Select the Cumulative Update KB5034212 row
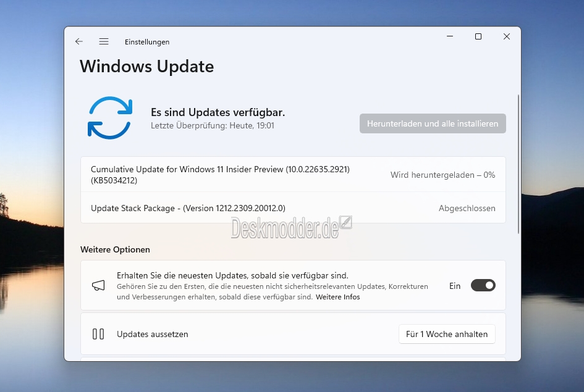The image size is (584, 392). pyautogui.click(x=293, y=175)
